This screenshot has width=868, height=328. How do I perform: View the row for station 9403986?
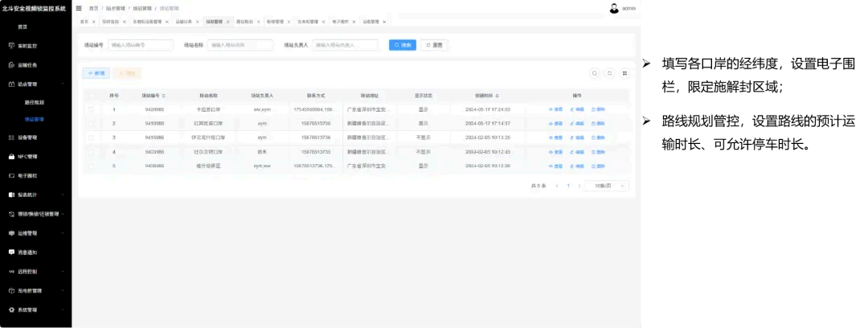click(x=555, y=152)
